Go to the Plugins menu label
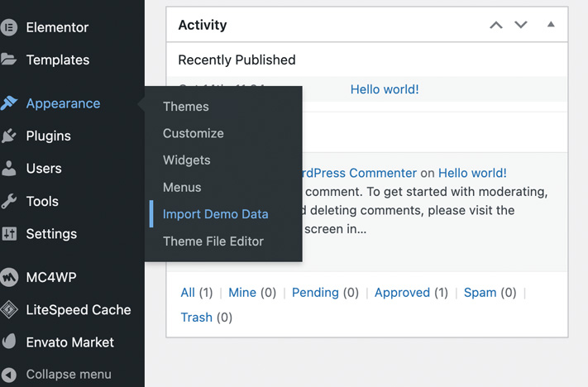This screenshot has height=387, width=588. coord(48,136)
